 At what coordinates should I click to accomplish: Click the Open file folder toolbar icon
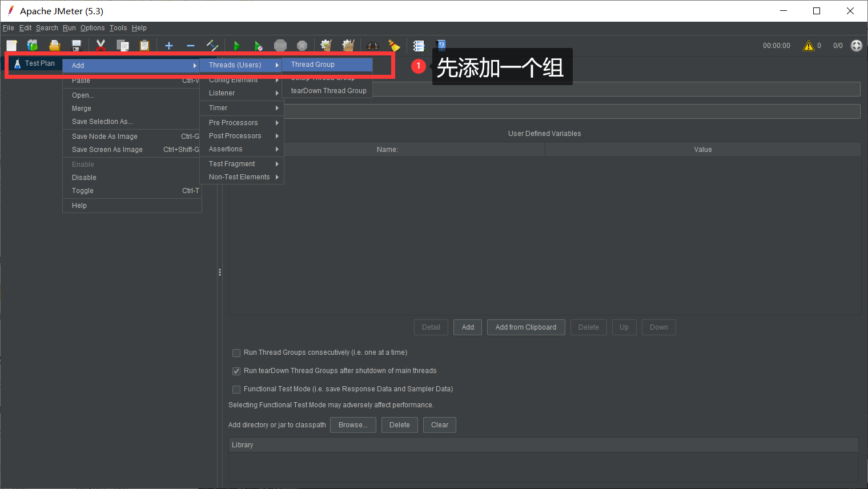pyautogui.click(x=54, y=46)
